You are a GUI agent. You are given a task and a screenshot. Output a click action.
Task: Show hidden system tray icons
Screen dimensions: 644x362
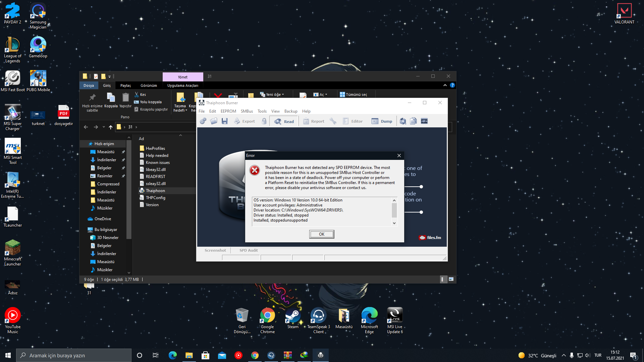tap(564, 355)
